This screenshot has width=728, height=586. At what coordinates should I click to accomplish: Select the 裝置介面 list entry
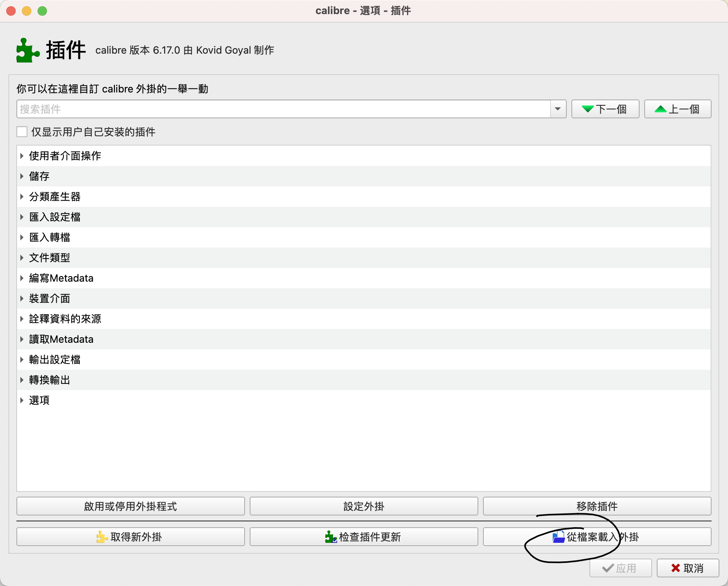(50, 298)
